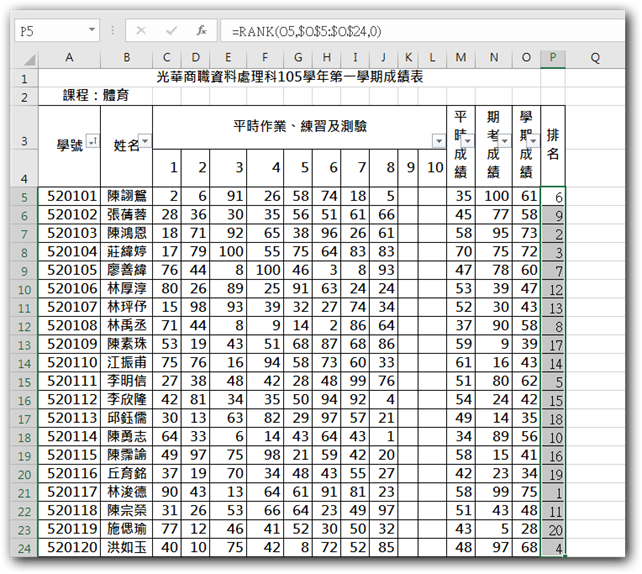This screenshot has width=642, height=574.
Task: Click quiz number 10 header cell
Action: pos(432,167)
